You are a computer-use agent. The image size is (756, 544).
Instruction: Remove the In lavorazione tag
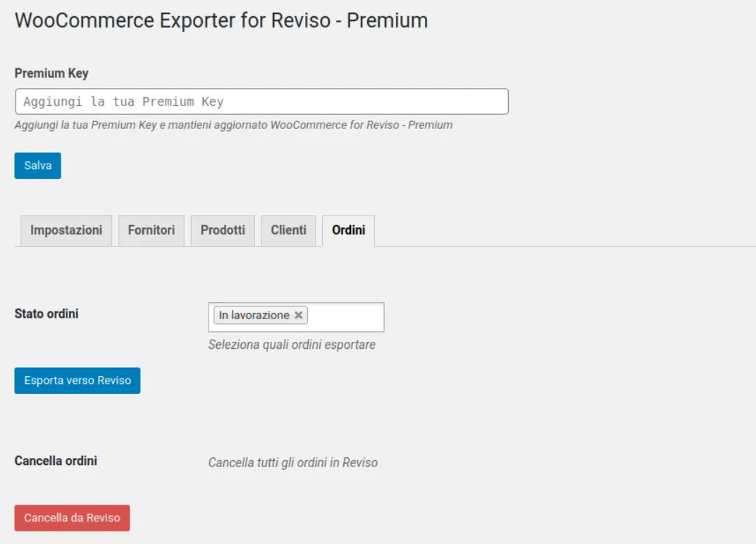(x=299, y=316)
